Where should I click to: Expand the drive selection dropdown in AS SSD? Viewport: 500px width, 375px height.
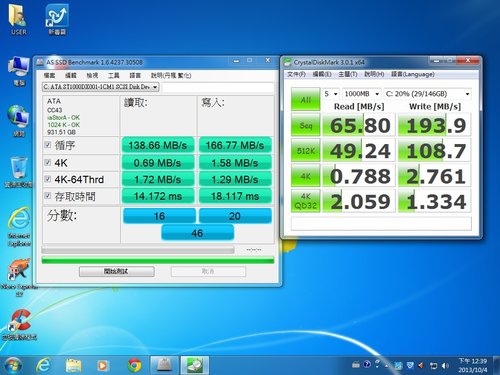[101, 87]
